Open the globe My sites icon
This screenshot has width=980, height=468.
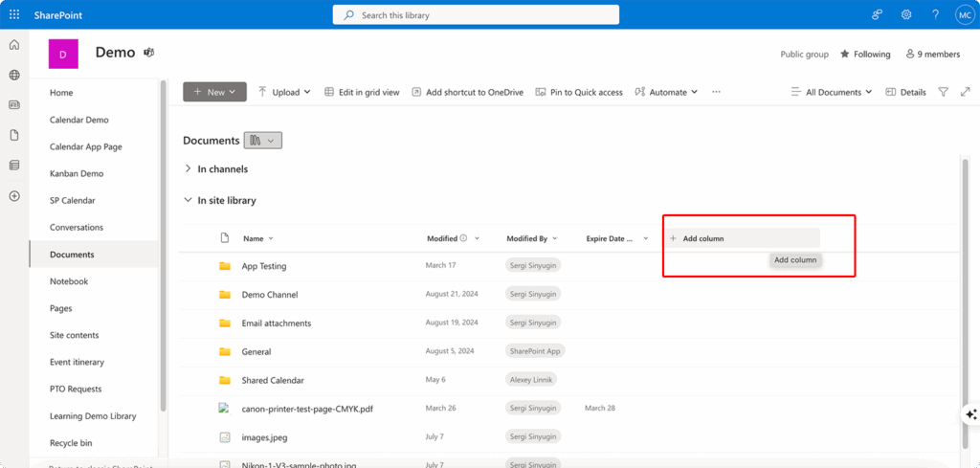point(14,75)
